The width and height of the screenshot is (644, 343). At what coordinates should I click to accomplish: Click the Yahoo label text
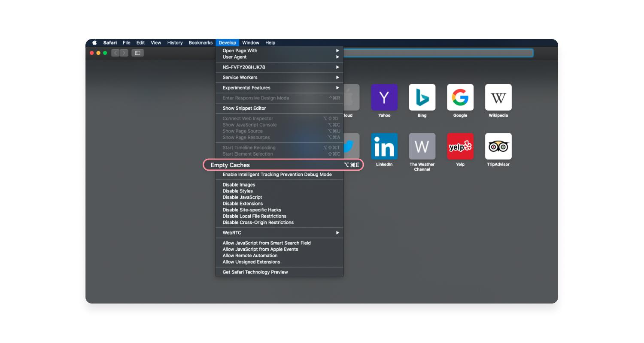[384, 115]
